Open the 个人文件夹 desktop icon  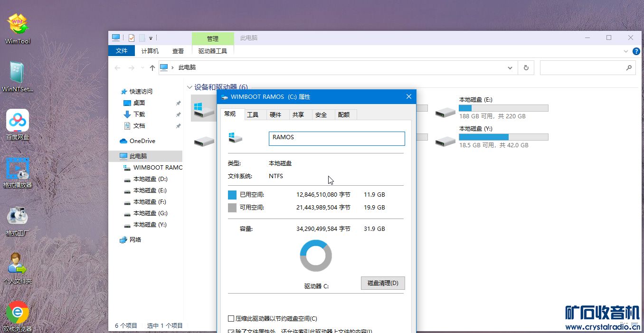point(18,269)
